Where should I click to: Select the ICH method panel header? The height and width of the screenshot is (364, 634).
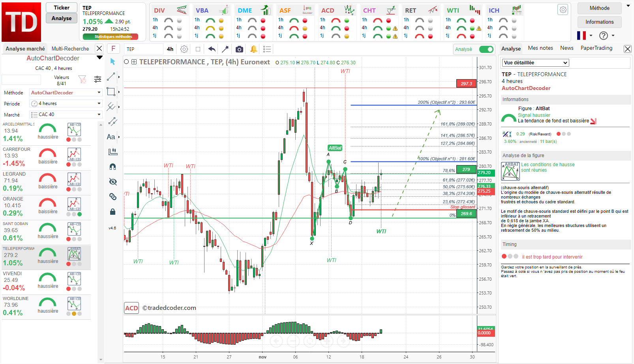(505, 10)
